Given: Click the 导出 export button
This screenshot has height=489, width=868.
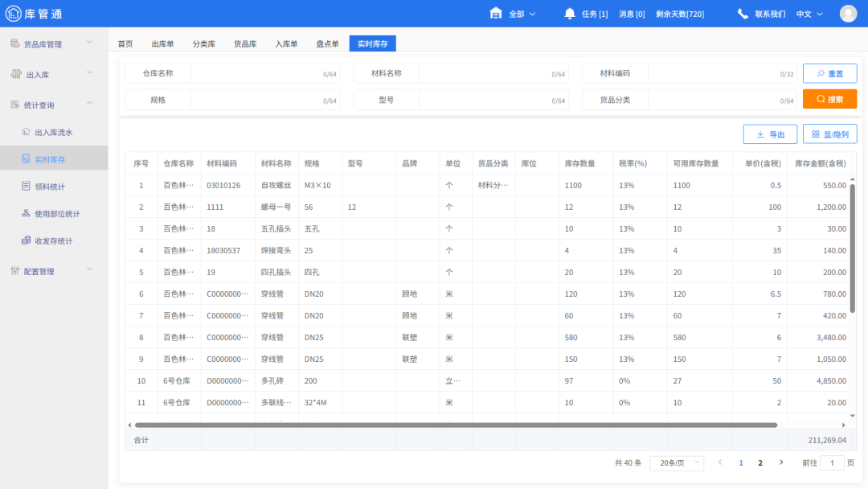Looking at the screenshot, I should tap(769, 134).
